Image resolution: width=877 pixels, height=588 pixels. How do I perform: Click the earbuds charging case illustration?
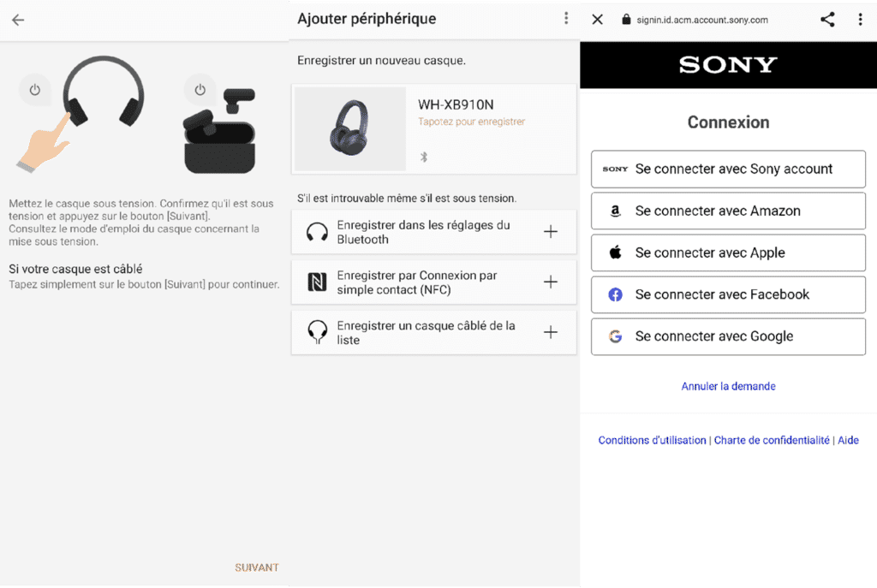220,131
